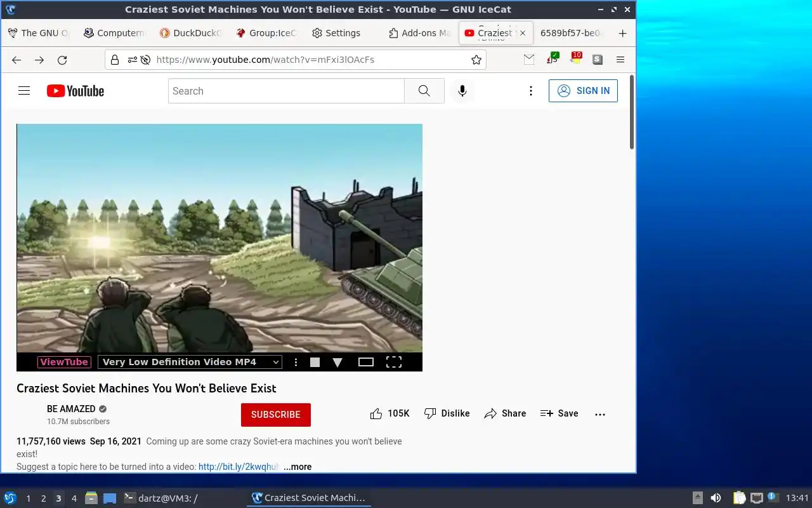Like the video with thumbs-up 105K
This screenshot has height=508, width=812.
(390, 413)
